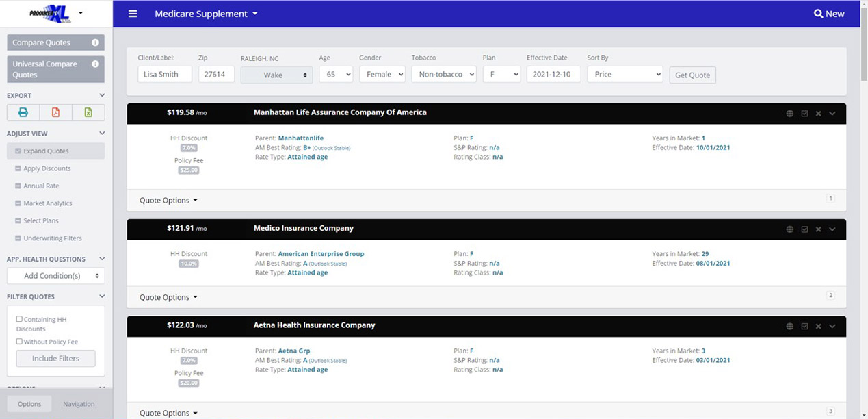Click $20.00 Policy Fee badge on Aetna
This screenshot has width=868, height=419.
coord(189,383)
